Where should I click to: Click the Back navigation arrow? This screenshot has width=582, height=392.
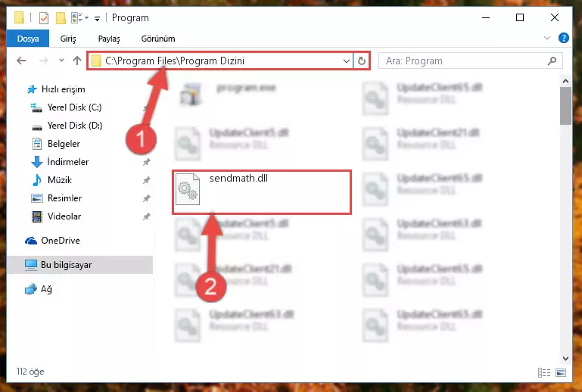pyautogui.click(x=21, y=61)
